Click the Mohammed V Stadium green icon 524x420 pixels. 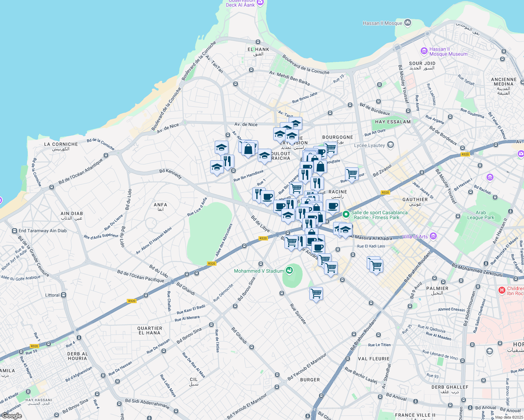[x=289, y=270]
